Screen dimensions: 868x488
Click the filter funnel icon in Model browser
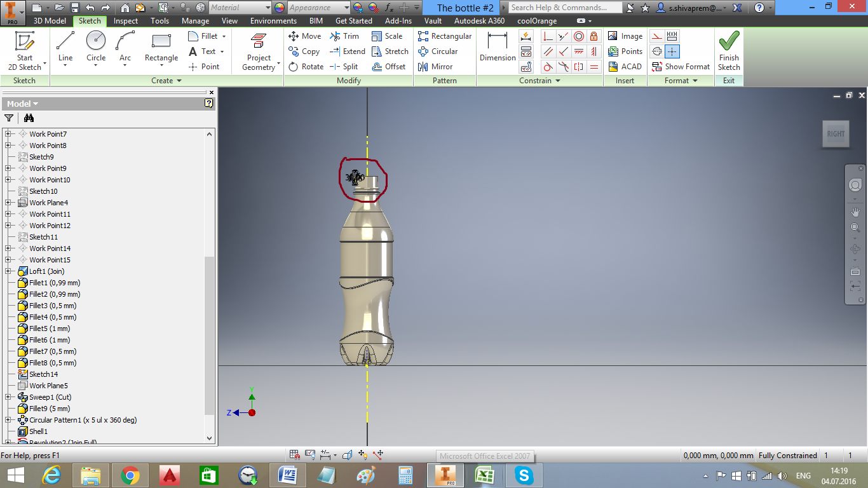point(9,118)
